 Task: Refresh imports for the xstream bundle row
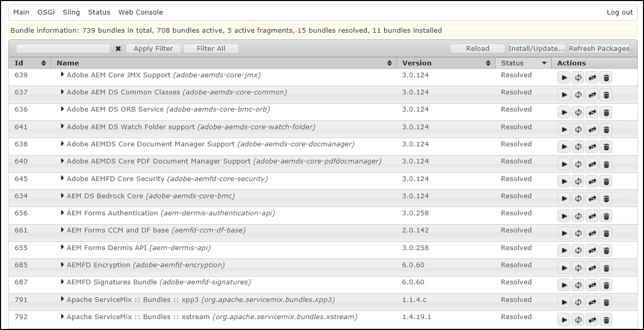click(x=578, y=320)
